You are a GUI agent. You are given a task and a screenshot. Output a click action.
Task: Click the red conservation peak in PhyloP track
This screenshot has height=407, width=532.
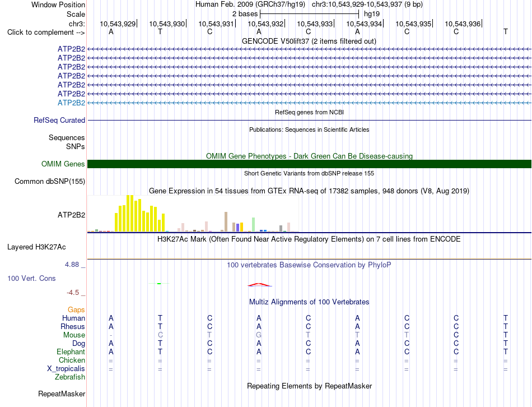point(259,285)
